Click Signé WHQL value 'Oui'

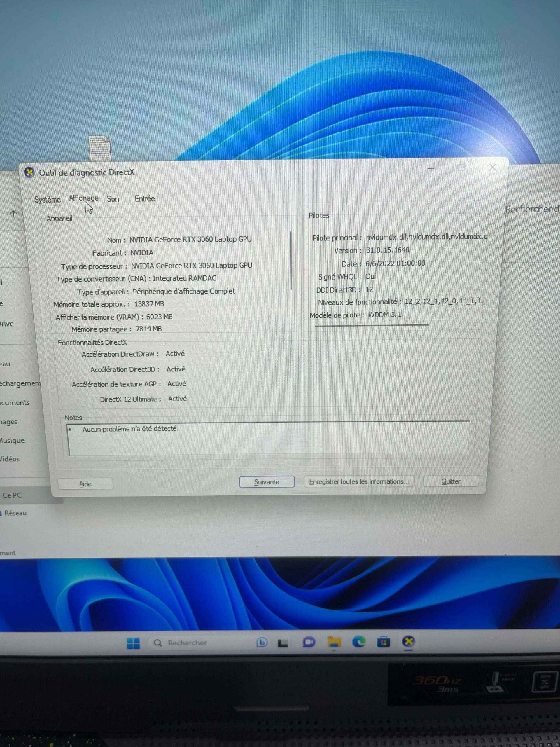pos(370,276)
